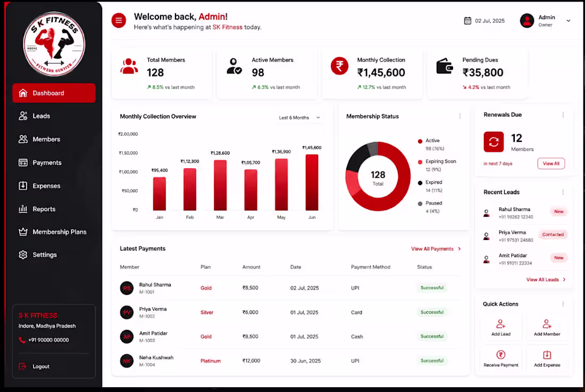Viewport: 585px width, 392px height.
Task: Click the Dashboard home icon
Action: click(x=23, y=93)
